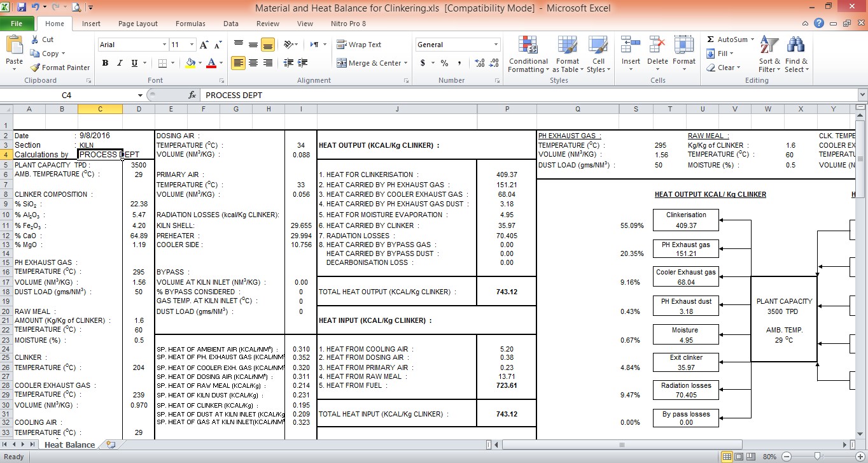868x463 pixels.
Task: Open Conditional Formatting options
Action: pyautogui.click(x=528, y=55)
